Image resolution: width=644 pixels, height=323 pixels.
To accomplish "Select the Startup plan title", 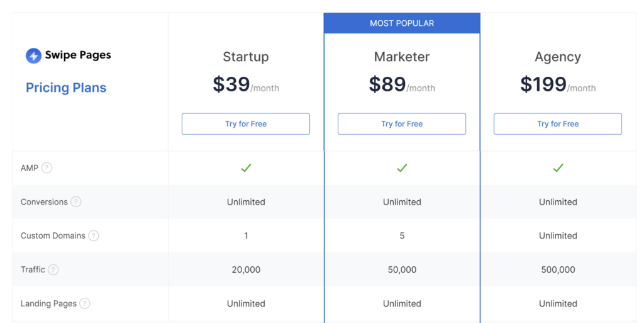I will 246,57.
